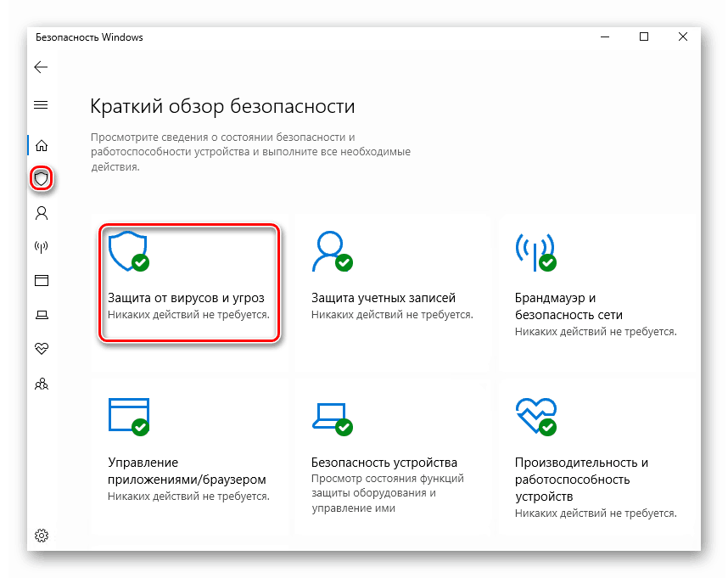Open Device performance heart icon in sidebar
Image resolution: width=728 pixels, height=578 pixels.
coord(42,349)
